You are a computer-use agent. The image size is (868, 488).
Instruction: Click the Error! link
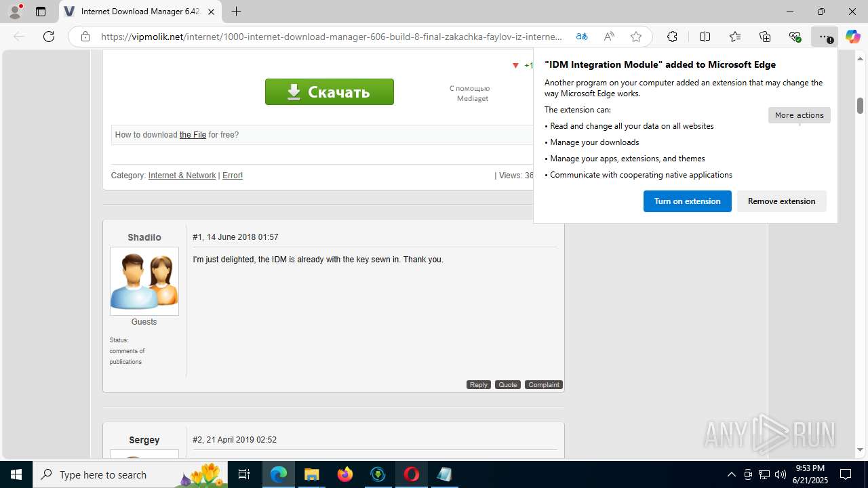tap(233, 176)
